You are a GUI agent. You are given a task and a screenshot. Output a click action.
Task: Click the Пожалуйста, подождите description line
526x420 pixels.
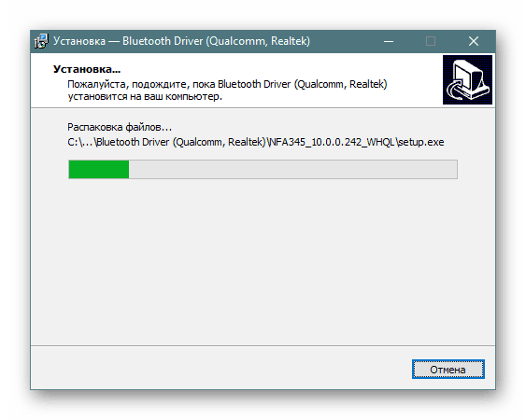click(x=227, y=84)
